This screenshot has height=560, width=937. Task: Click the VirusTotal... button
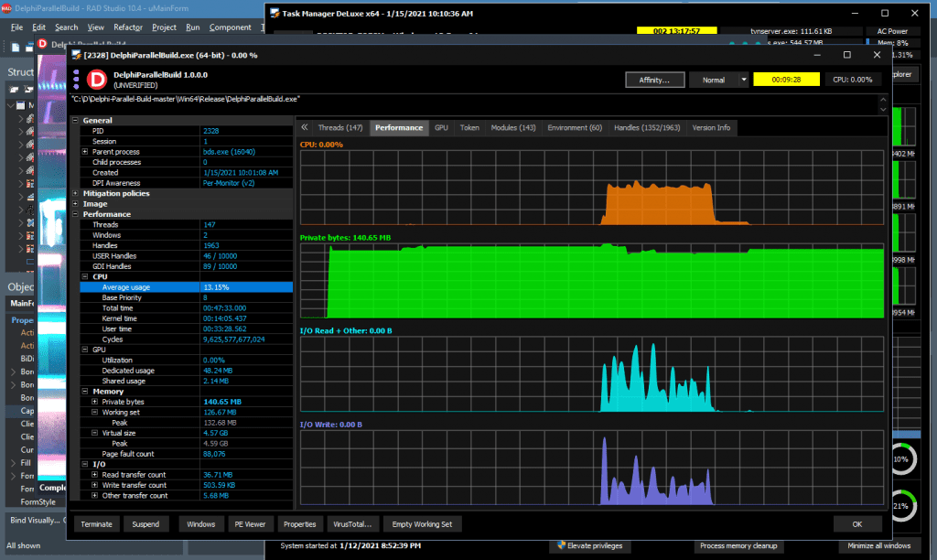coord(352,524)
